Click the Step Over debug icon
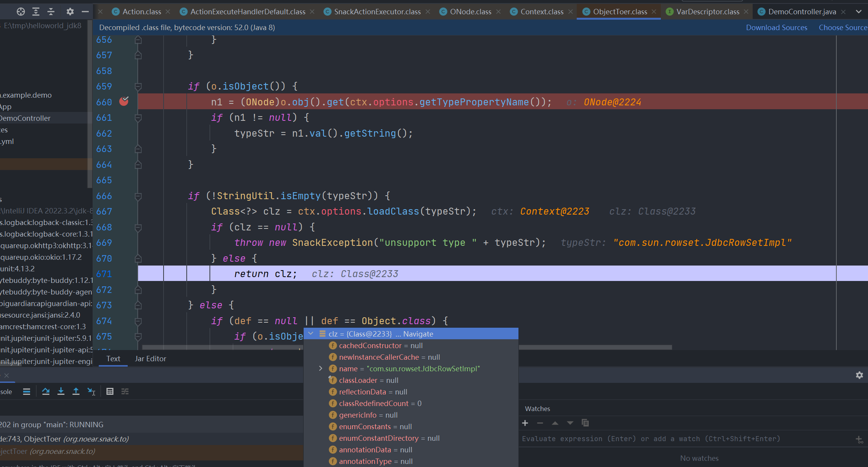The image size is (868, 467). tap(46, 391)
